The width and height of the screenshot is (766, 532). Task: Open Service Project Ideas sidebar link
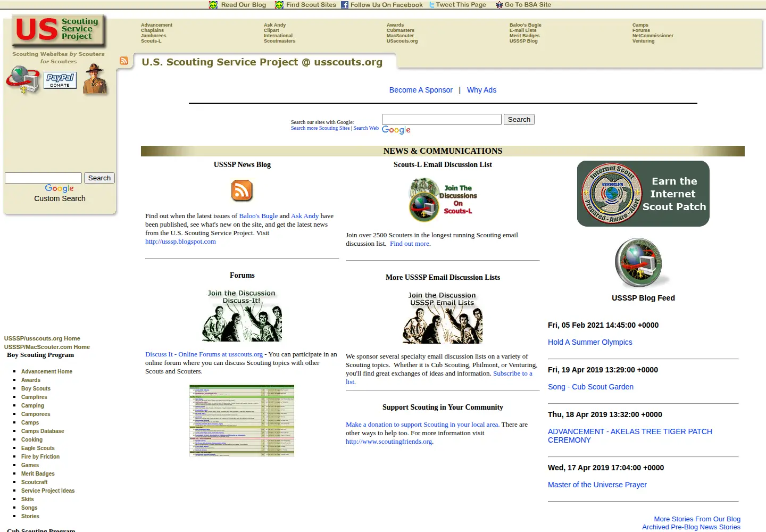(x=48, y=491)
